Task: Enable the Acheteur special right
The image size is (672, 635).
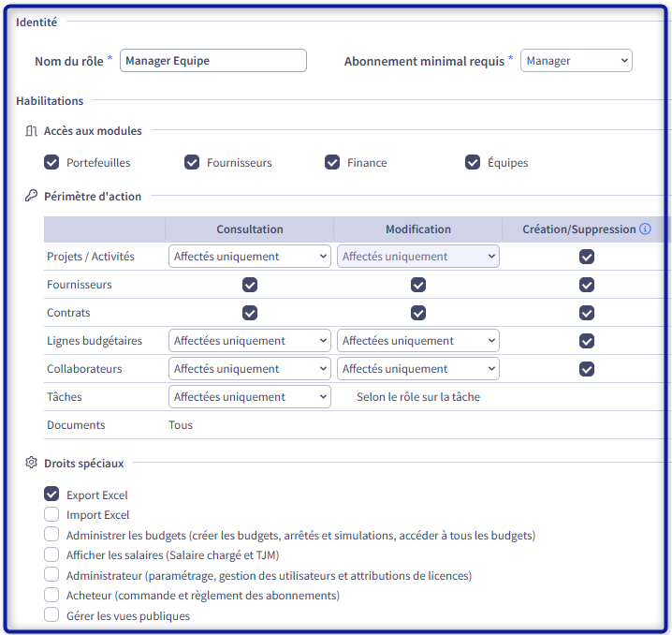Action: (x=51, y=595)
